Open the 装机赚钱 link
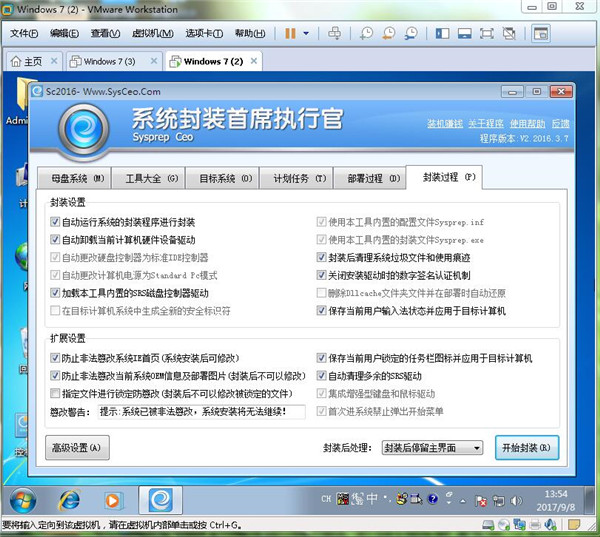The image size is (600, 537). (x=445, y=124)
